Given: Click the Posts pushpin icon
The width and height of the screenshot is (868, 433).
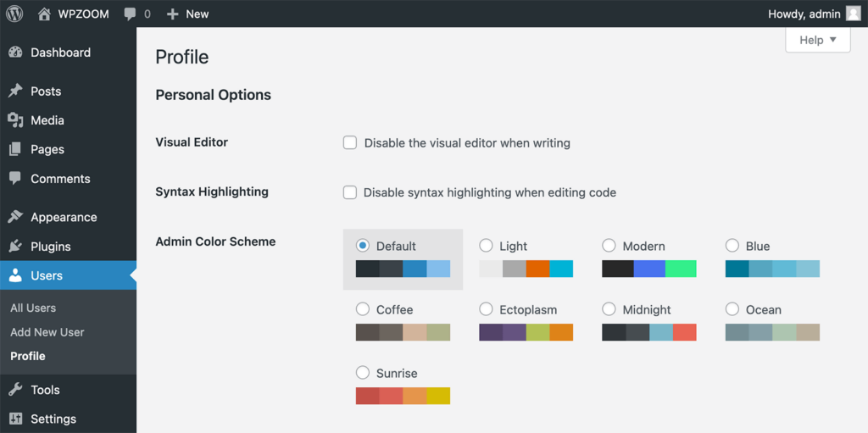Looking at the screenshot, I should [x=15, y=91].
